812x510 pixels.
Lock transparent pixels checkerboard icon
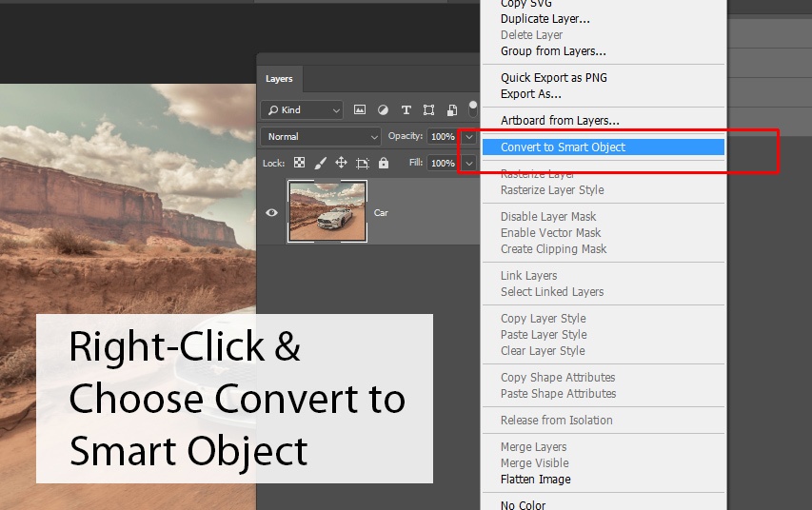tap(299, 163)
